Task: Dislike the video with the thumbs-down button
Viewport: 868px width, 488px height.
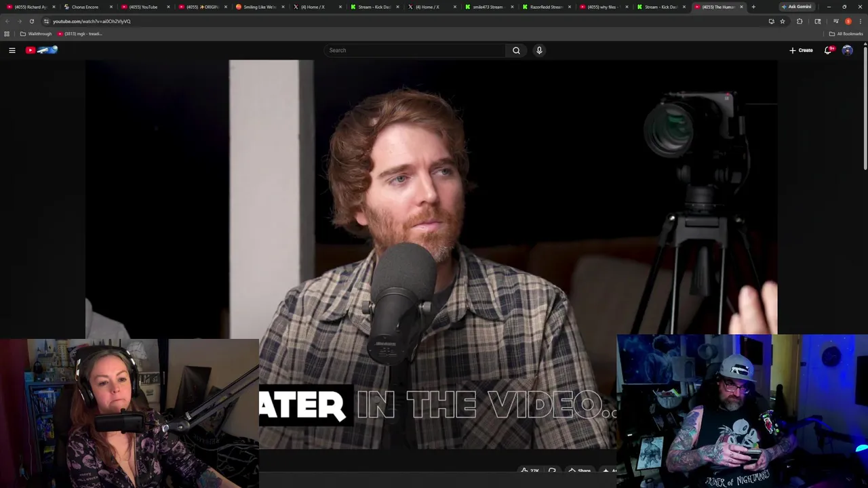Action: pyautogui.click(x=552, y=470)
